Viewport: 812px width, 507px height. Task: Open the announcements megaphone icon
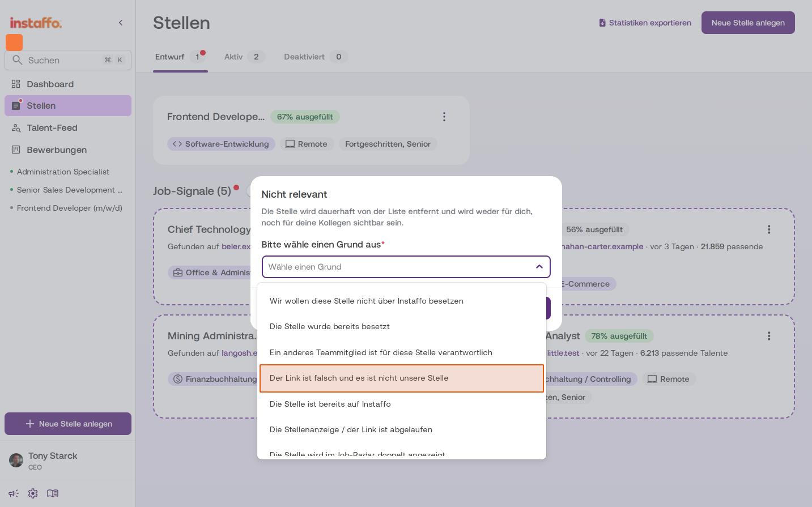[x=14, y=493]
